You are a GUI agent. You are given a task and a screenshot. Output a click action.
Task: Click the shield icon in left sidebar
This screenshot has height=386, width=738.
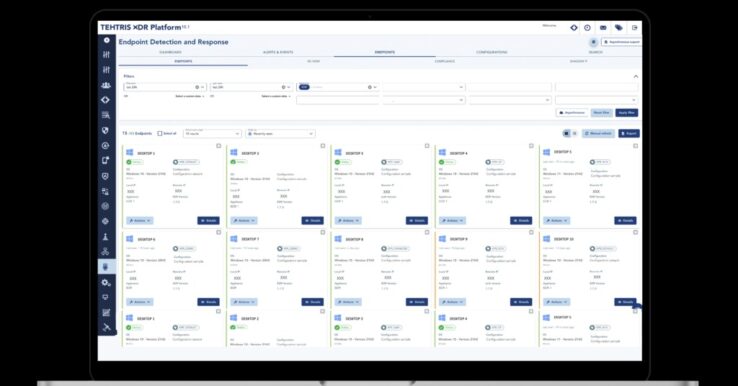coord(105,130)
